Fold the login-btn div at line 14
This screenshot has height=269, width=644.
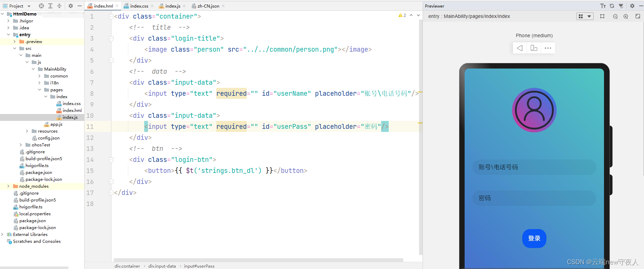pyautogui.click(x=111, y=160)
